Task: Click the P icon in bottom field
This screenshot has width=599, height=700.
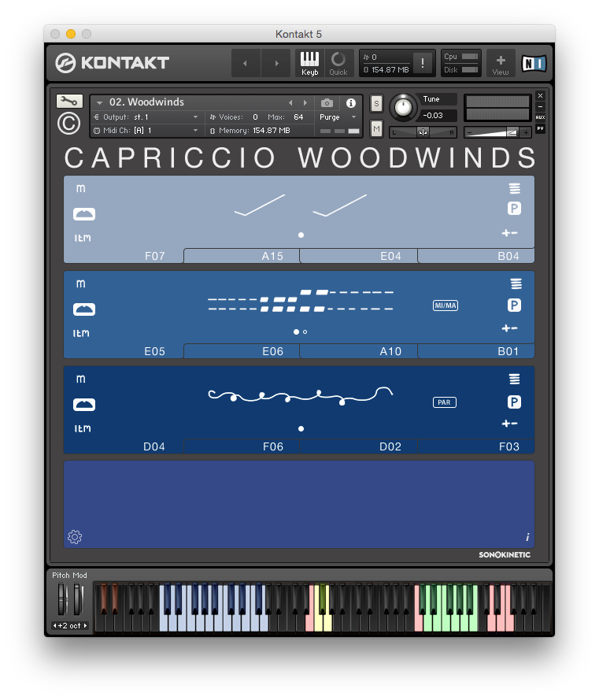Action: coord(514,402)
